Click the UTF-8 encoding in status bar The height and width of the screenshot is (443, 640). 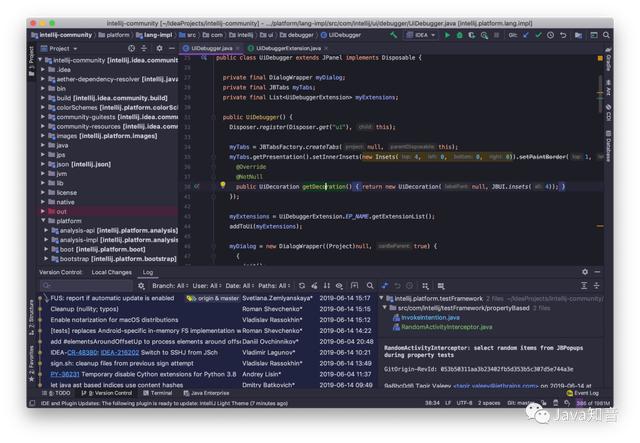coord(464,403)
